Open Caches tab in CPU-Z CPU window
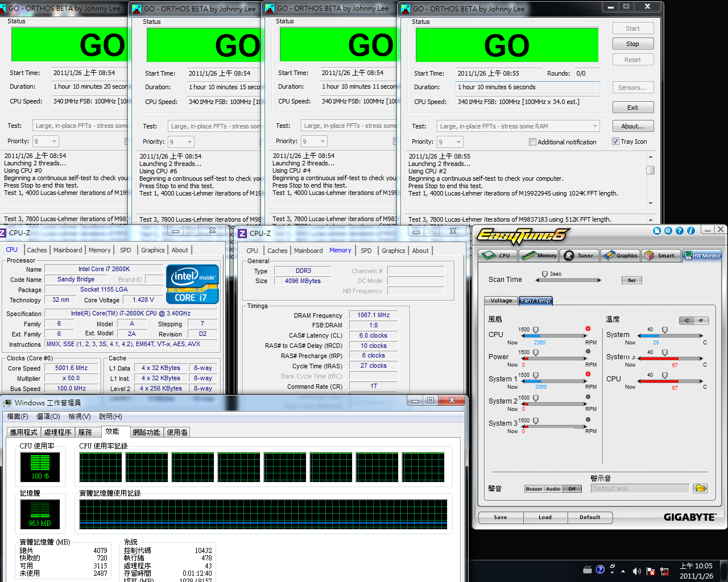 click(37, 250)
